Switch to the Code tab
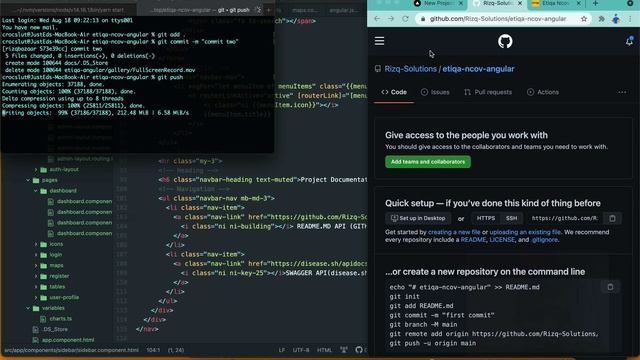Screen dimensions: 640x360 (394, 92)
